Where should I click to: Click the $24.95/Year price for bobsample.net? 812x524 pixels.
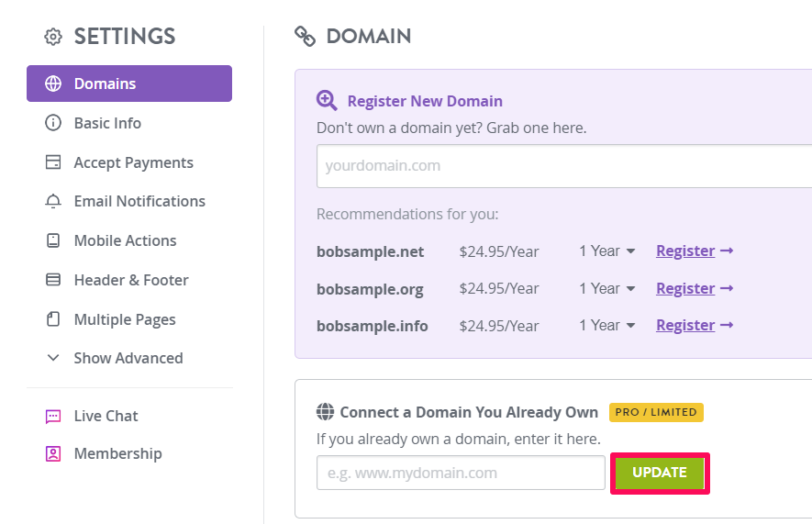point(499,251)
